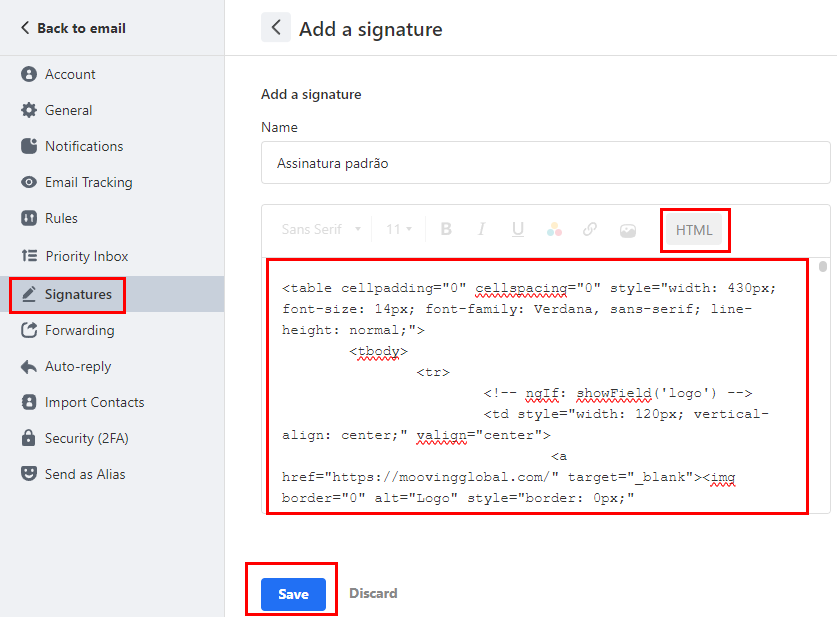The width and height of the screenshot is (837, 617).
Task: Toggle bold formatting in editor toolbar
Action: tap(446, 230)
